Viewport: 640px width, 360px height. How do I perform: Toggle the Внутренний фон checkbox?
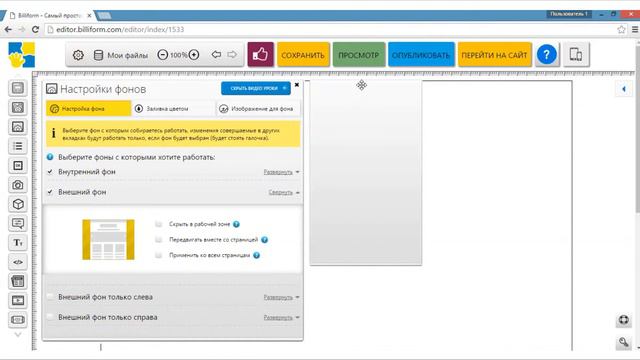click(x=50, y=172)
